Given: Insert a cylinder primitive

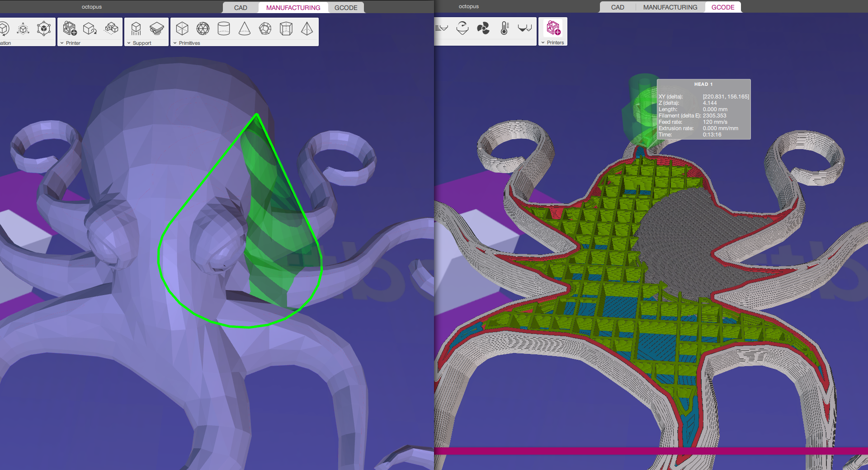Looking at the screenshot, I should [x=224, y=28].
